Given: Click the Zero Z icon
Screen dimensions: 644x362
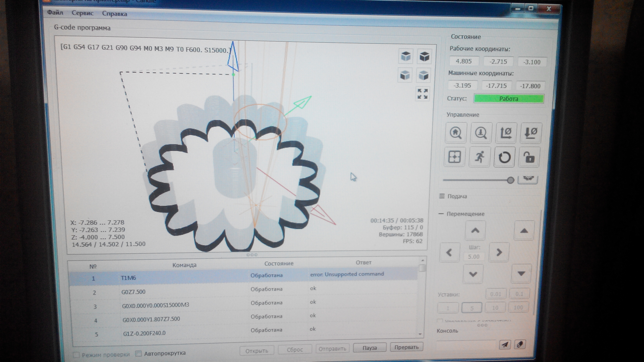Looking at the screenshot, I should pyautogui.click(x=531, y=133).
